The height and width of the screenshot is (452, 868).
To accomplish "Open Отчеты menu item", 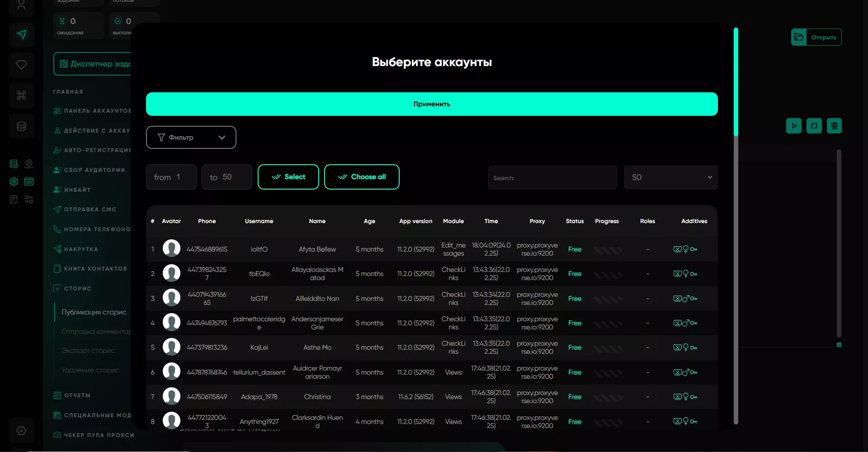I will point(72,395).
